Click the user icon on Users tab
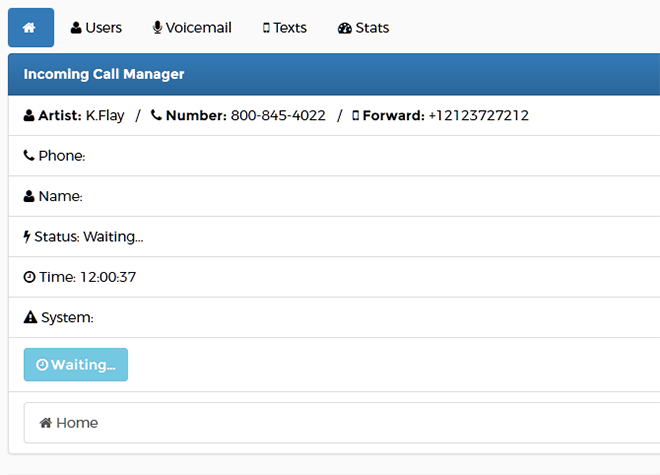 click(x=76, y=28)
